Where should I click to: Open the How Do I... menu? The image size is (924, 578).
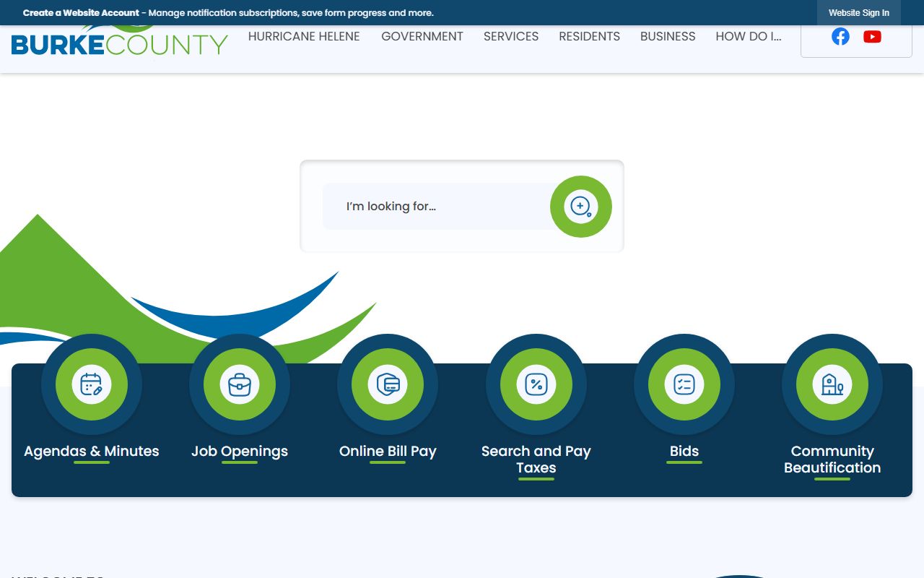[x=749, y=37]
